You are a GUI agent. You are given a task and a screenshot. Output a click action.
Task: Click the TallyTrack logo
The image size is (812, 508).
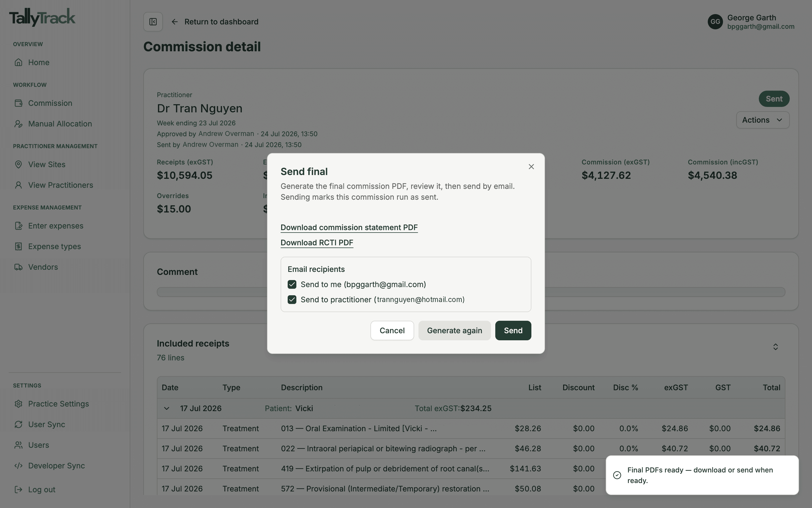coord(42,17)
